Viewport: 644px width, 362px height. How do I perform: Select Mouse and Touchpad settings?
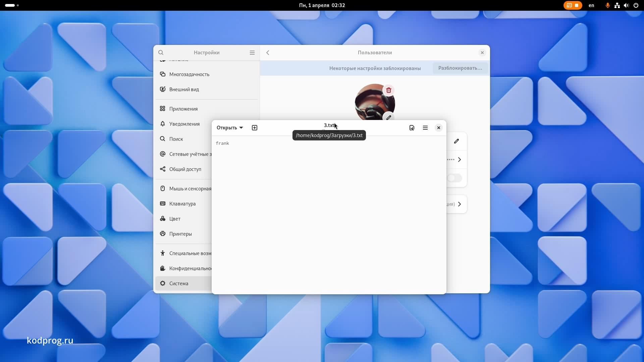pyautogui.click(x=183, y=189)
